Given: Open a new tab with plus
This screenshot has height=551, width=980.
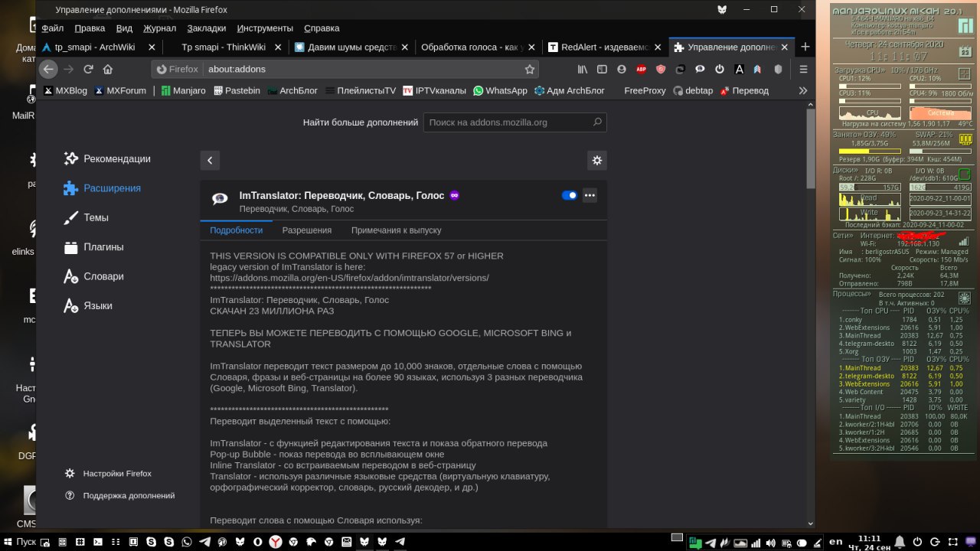Looking at the screenshot, I should pyautogui.click(x=805, y=47).
